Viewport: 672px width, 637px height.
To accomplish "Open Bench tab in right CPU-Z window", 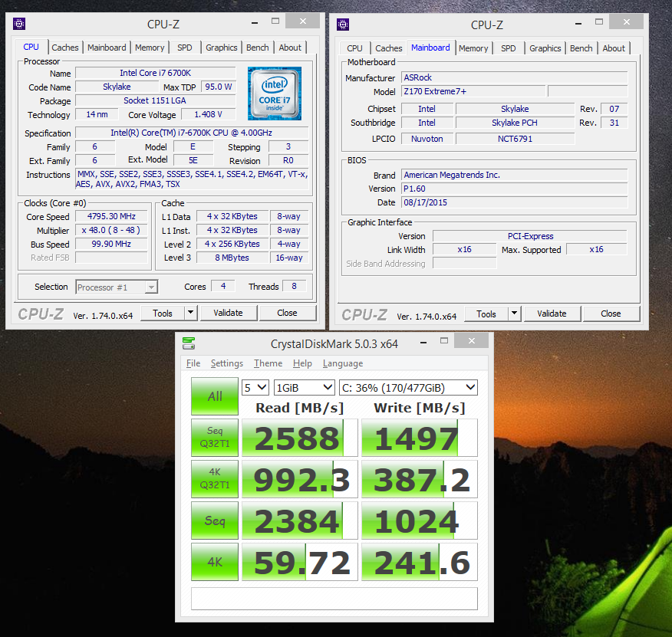I will coord(581,48).
